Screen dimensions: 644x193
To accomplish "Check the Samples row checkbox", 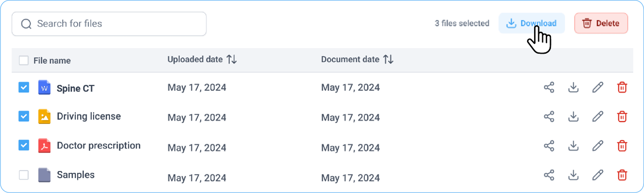I will click(x=24, y=175).
